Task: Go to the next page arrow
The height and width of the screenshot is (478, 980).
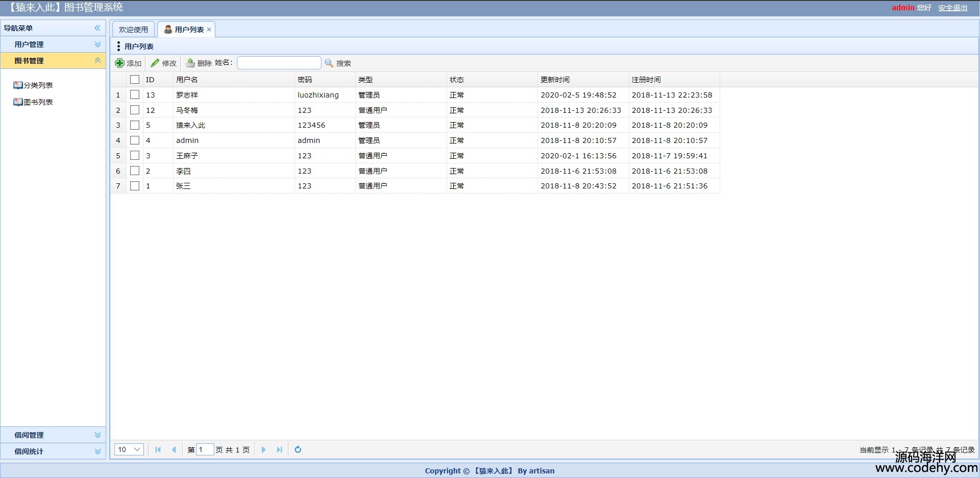Action: (x=263, y=449)
